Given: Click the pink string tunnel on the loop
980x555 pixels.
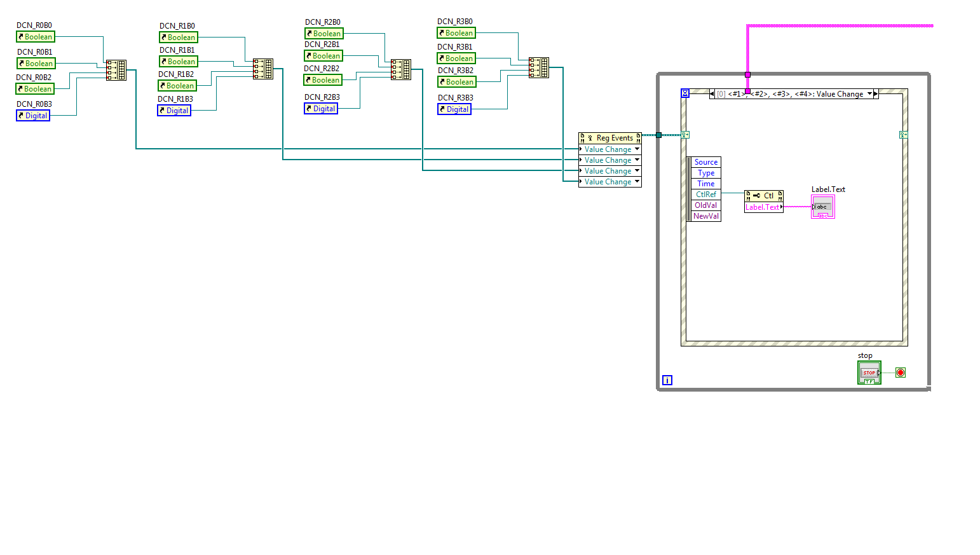Looking at the screenshot, I should (747, 75).
